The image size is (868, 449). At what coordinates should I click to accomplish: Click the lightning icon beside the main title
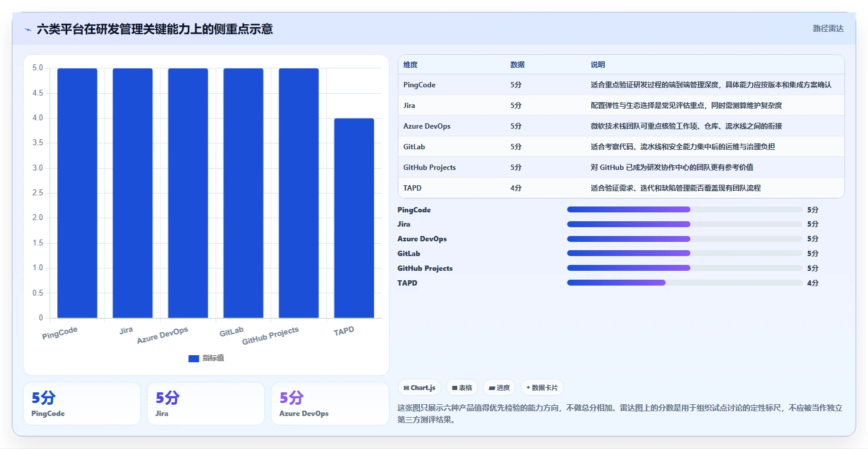coord(28,30)
